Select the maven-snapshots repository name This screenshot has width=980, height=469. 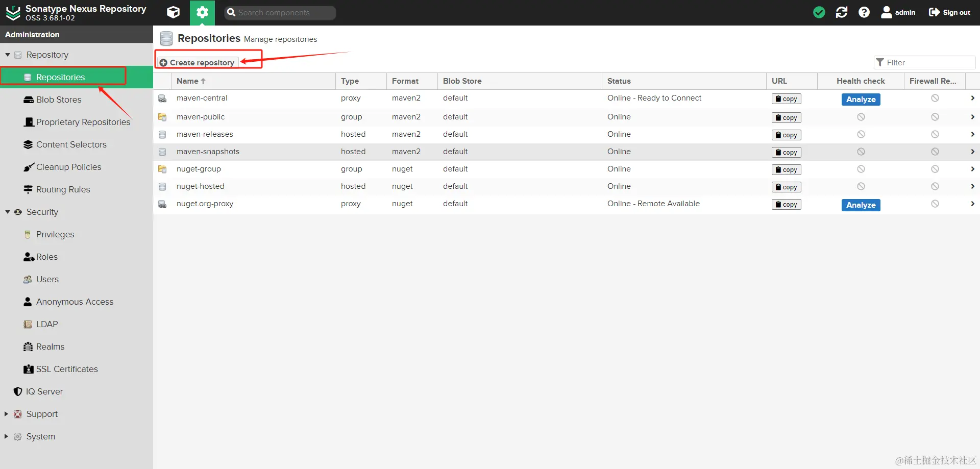click(208, 152)
